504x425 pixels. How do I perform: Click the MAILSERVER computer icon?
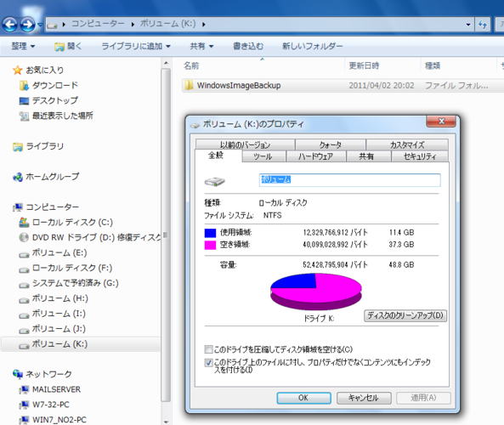(24, 389)
